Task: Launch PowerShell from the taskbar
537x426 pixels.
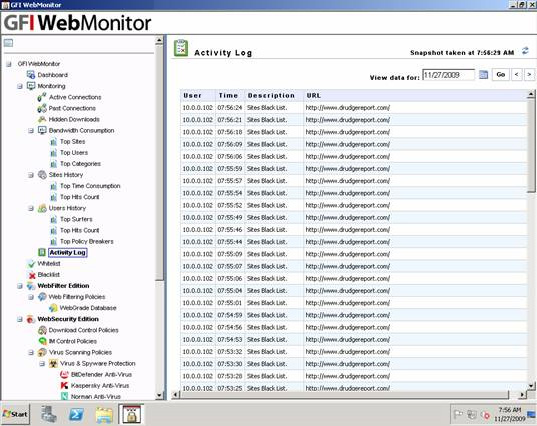Action: click(x=76, y=414)
